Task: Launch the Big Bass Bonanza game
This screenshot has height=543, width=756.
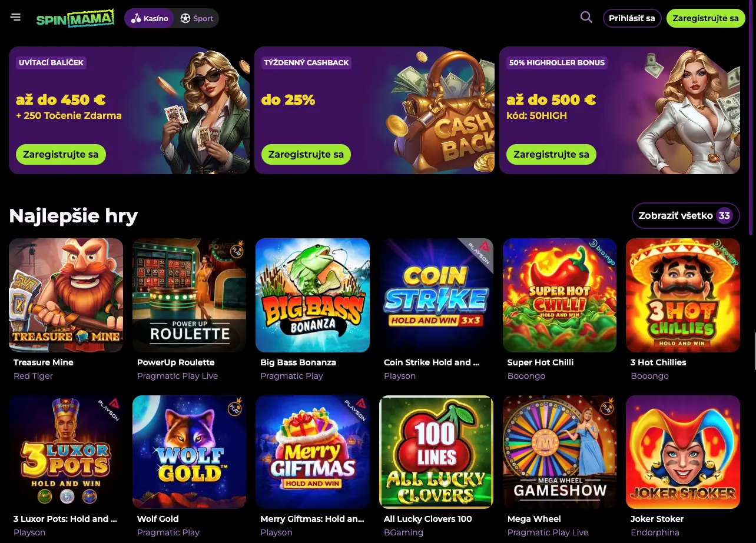Action: tap(313, 295)
